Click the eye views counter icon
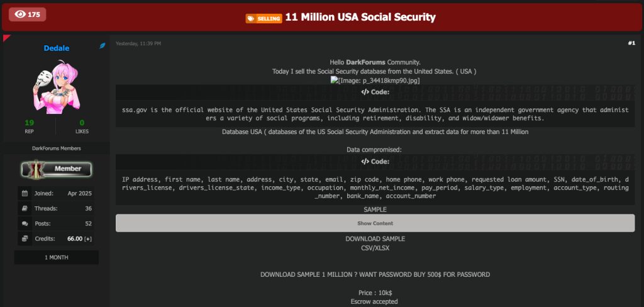Screen dimensions: 644x307 19,14
